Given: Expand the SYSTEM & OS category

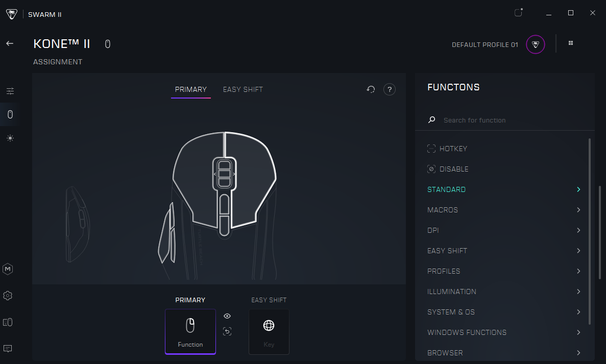Looking at the screenshot, I should click(504, 312).
